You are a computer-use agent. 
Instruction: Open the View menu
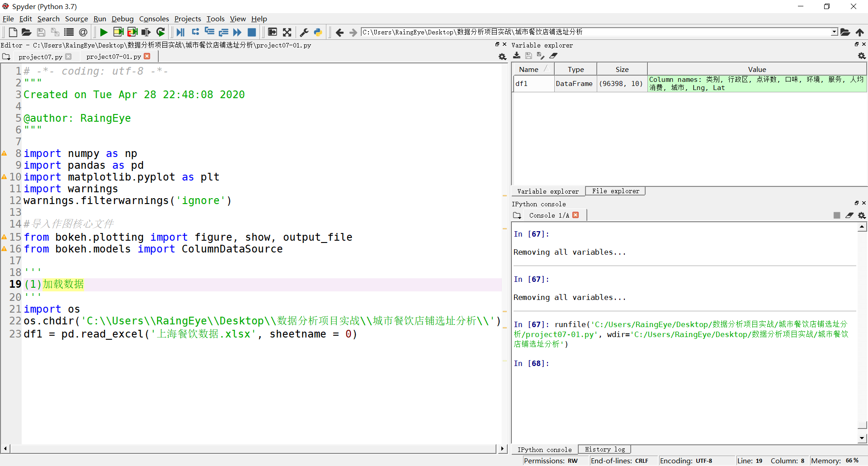point(238,19)
